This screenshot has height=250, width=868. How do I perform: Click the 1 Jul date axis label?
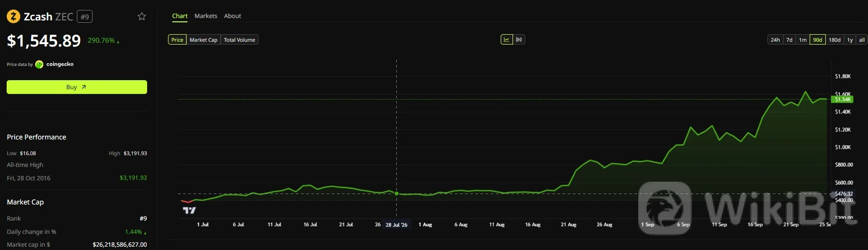203,225
